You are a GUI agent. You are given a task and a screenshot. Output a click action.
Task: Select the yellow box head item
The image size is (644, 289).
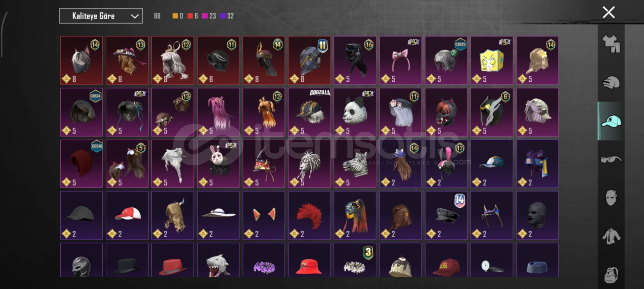tap(492, 60)
